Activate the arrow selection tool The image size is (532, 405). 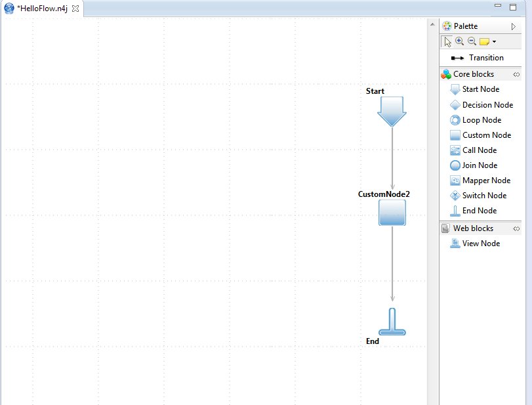tap(447, 41)
